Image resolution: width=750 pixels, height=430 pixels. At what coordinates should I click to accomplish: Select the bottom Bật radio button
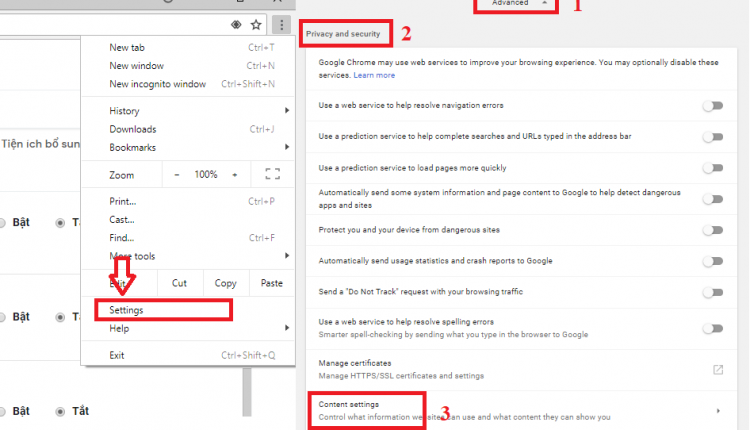tap(2, 411)
